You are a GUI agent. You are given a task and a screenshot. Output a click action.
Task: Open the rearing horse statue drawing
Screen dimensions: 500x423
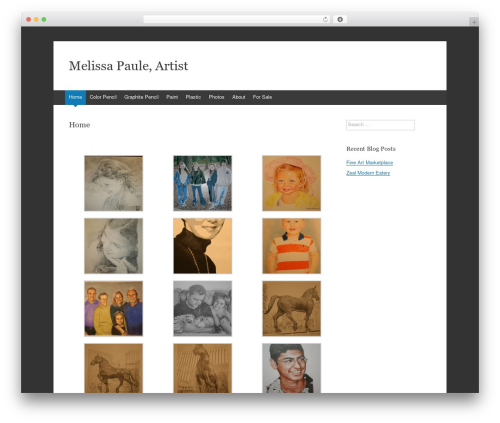coord(202,368)
